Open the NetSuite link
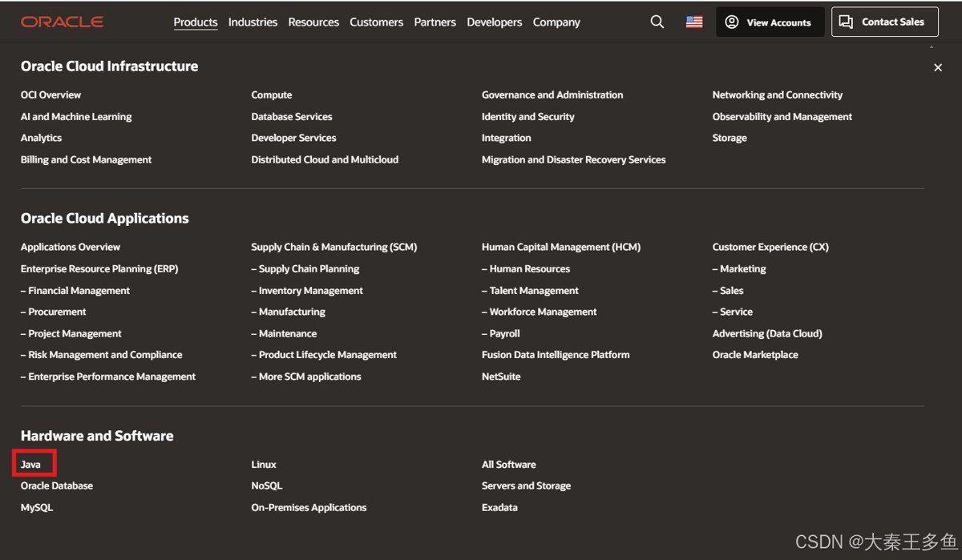The width and height of the screenshot is (962, 560). click(x=501, y=377)
